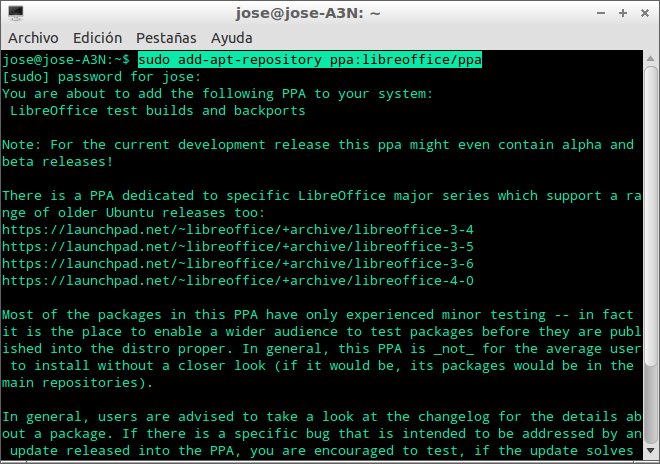Open the Archivo menu
The image size is (660, 464).
(x=33, y=38)
